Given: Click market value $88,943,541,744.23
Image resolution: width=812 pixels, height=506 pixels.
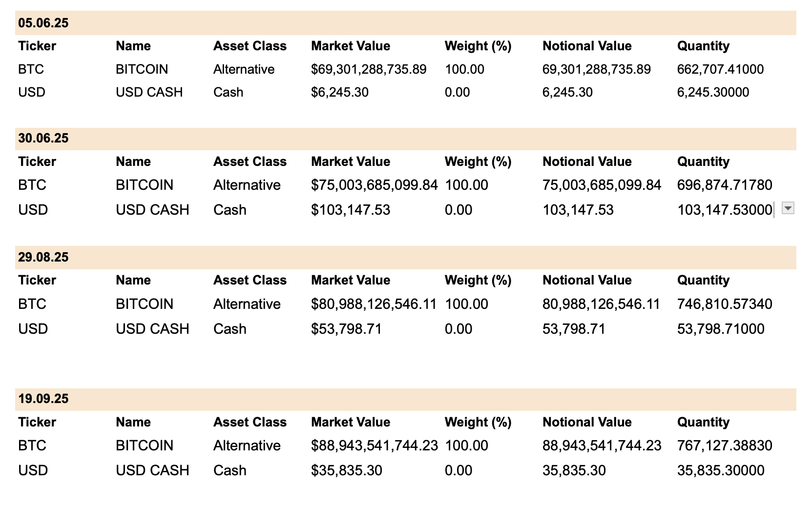Looking at the screenshot, I should [x=375, y=445].
